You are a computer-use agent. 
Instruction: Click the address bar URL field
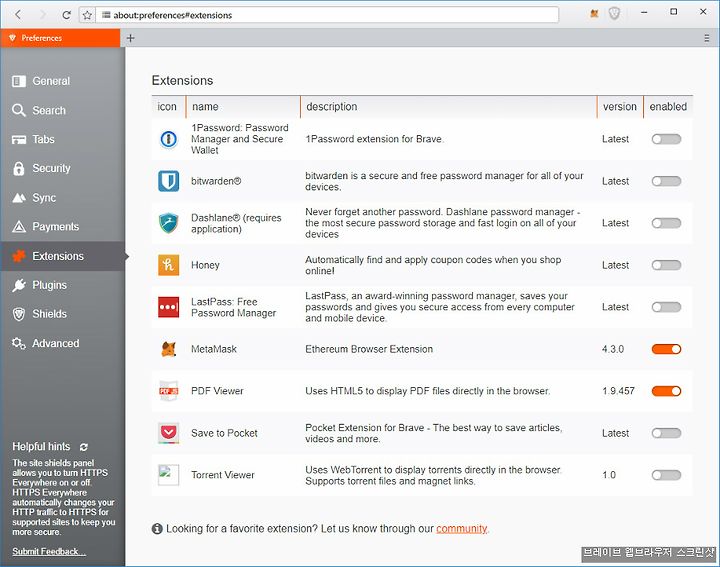click(x=327, y=15)
